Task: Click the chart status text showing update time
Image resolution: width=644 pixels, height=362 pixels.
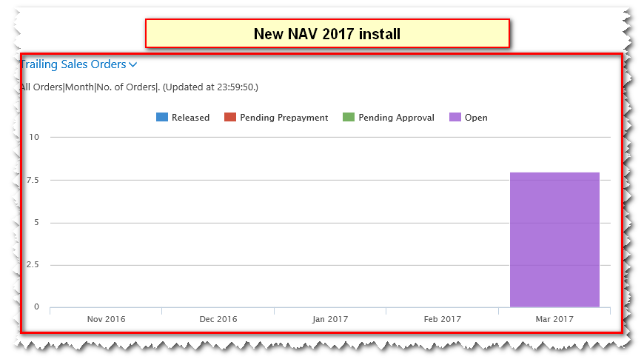Action: 139,87
